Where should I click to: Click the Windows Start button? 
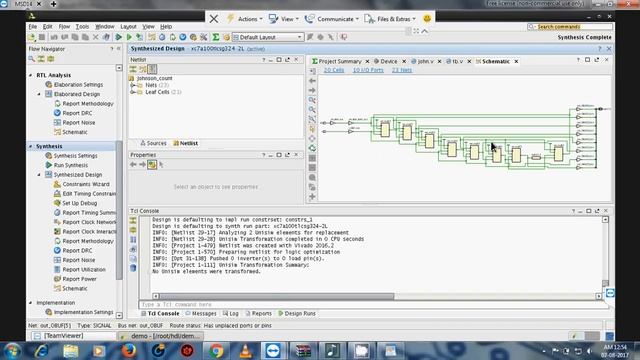[12, 351]
